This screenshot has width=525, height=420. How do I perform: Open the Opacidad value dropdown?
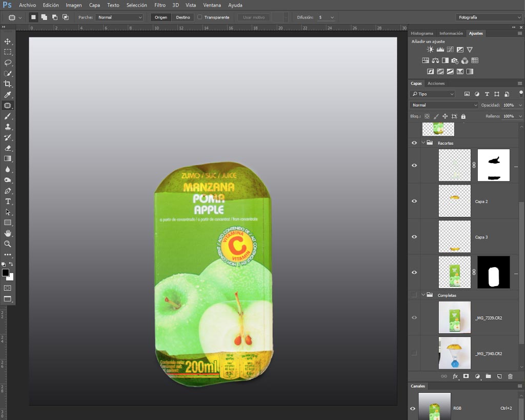[520, 105]
